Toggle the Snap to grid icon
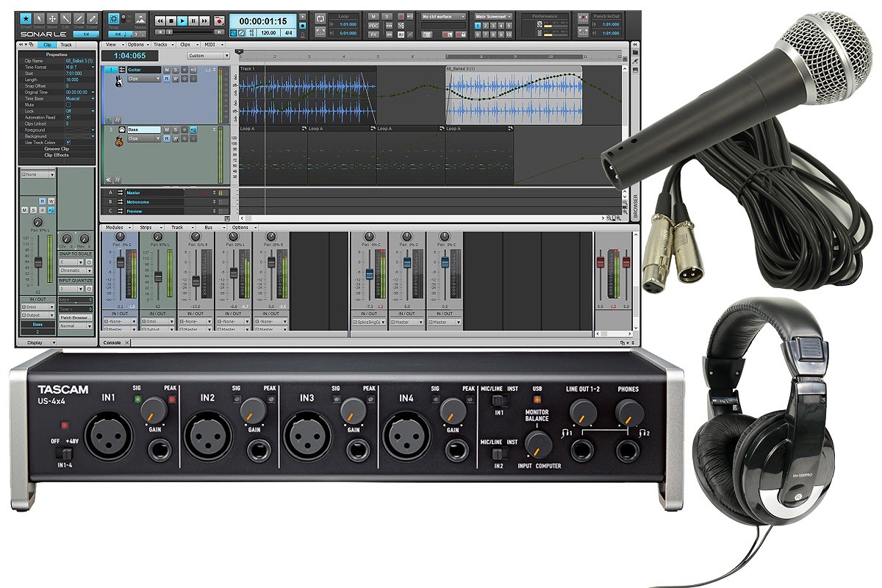This screenshot has width=882, height=588. click(x=114, y=18)
